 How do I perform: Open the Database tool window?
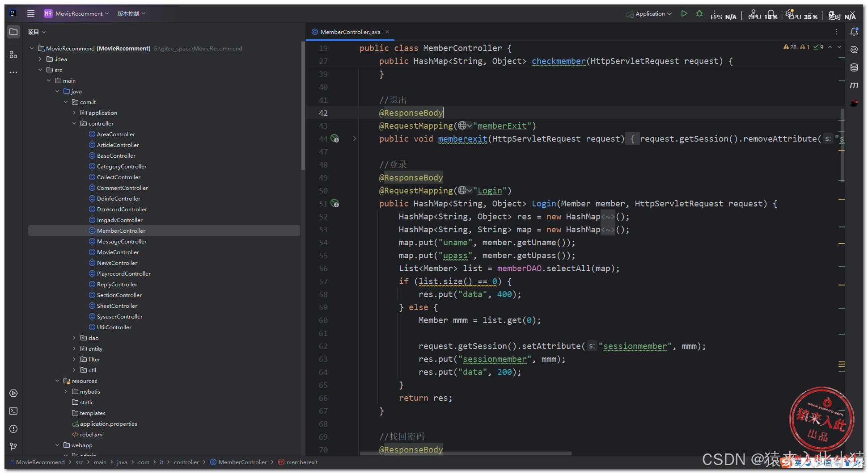[x=854, y=67]
